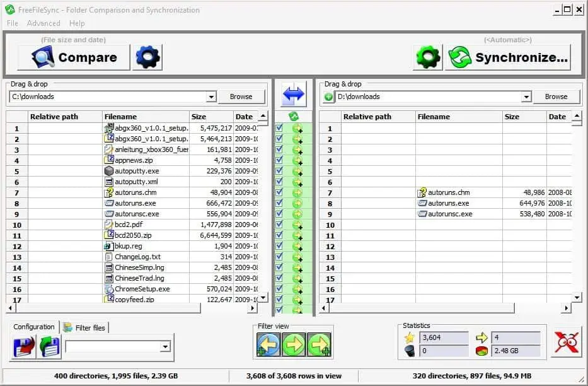Viewport: 588px width, 386px height.
Task: Uncheck the checkbox for row 1
Action: point(279,128)
